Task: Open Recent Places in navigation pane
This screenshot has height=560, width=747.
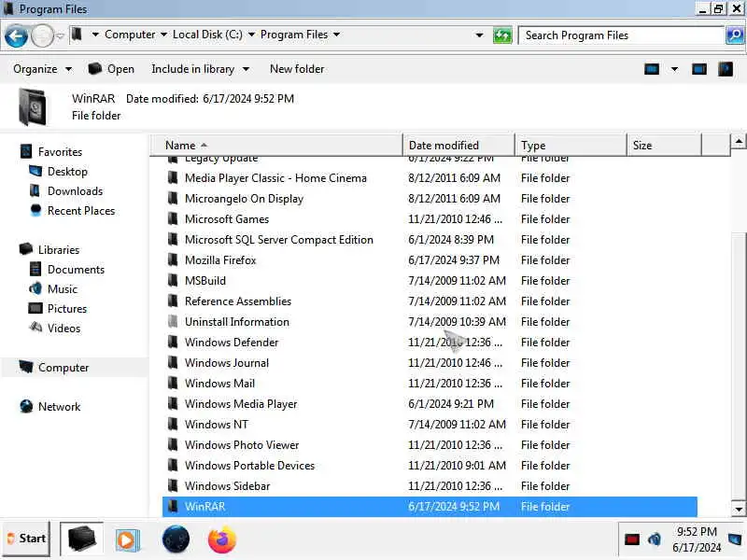Action: tap(81, 211)
